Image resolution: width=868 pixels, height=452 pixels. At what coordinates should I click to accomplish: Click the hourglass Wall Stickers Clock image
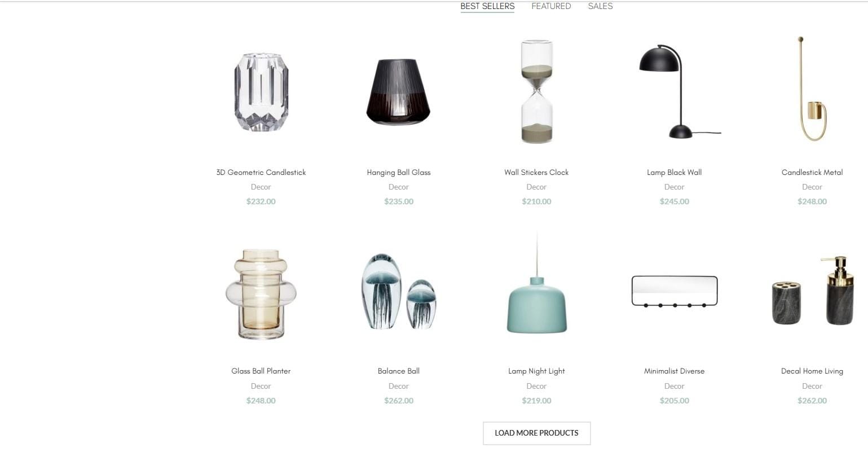pos(536,92)
